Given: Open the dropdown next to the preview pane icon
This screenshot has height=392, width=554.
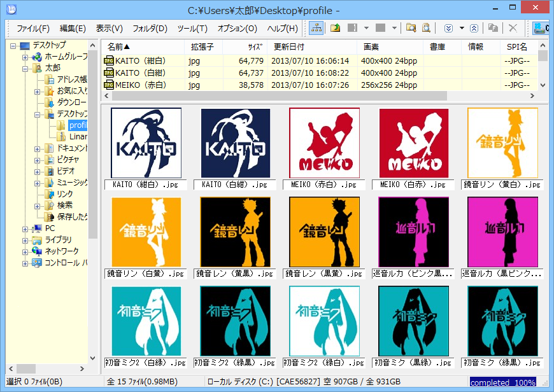Looking at the screenshot, I should (x=366, y=29).
